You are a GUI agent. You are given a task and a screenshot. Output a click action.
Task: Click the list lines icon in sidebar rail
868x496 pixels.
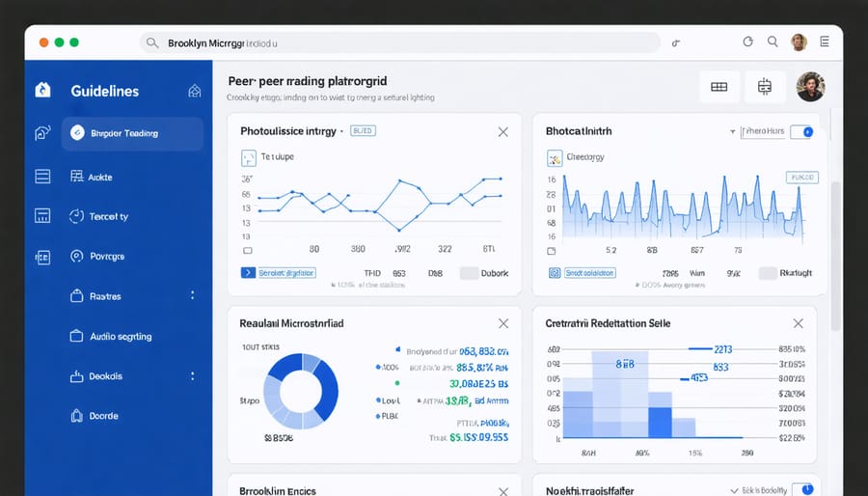pyautogui.click(x=42, y=176)
